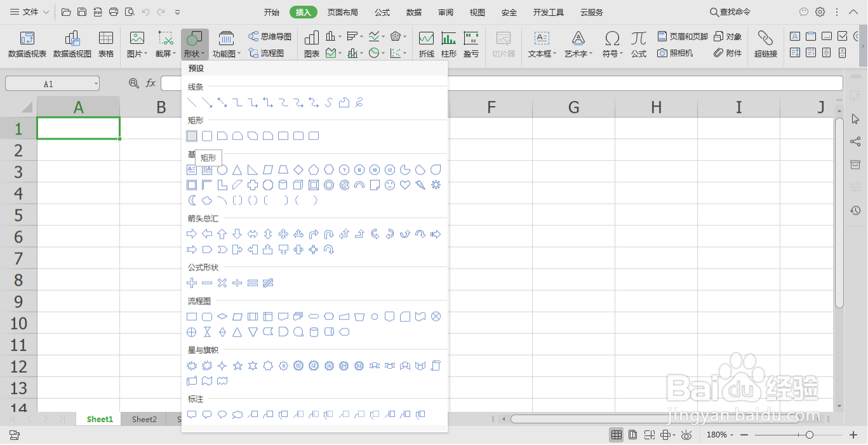Pick the oval callout shape
The image size is (868, 445).
point(222,415)
